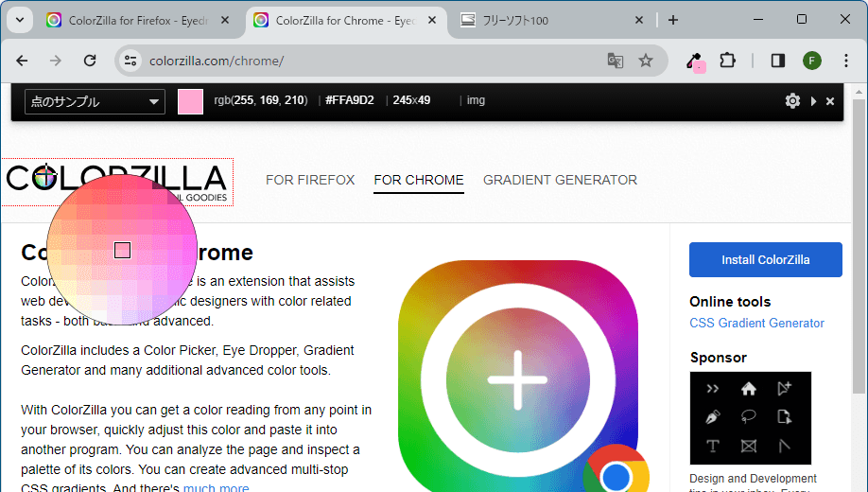This screenshot has width=868, height=492.
Task: Click the Online tools heading
Action: coord(730,302)
